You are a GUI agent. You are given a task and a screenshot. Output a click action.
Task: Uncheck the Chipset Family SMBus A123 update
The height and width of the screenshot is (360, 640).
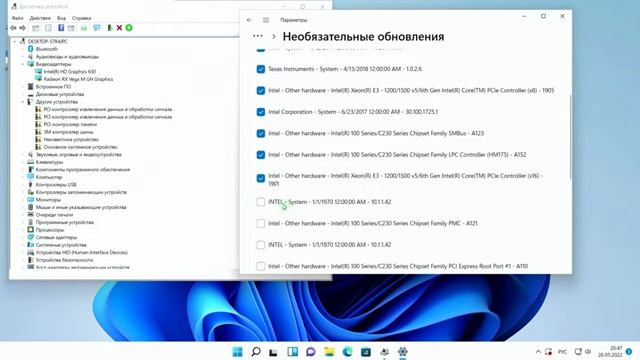261,133
